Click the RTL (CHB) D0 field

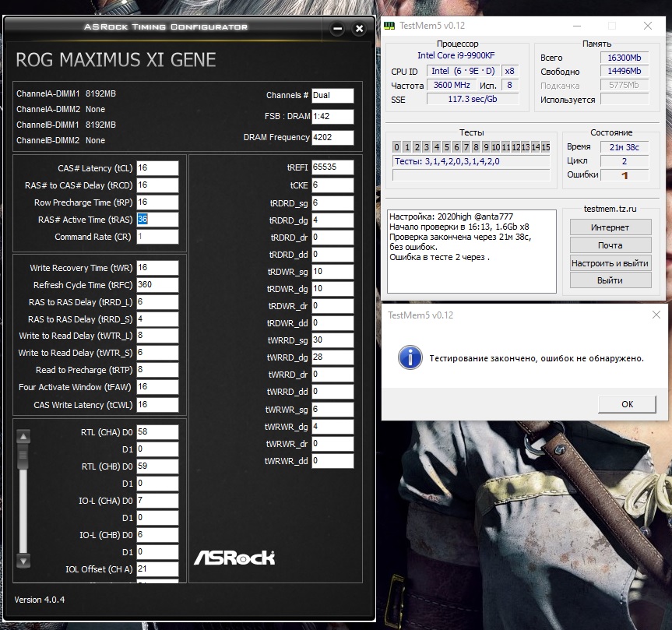[157, 466]
